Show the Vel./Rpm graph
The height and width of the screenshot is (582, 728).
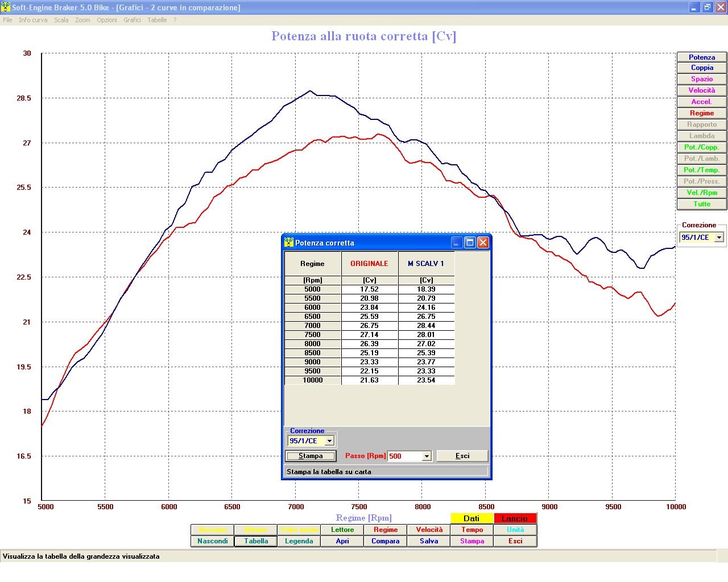pos(702,193)
